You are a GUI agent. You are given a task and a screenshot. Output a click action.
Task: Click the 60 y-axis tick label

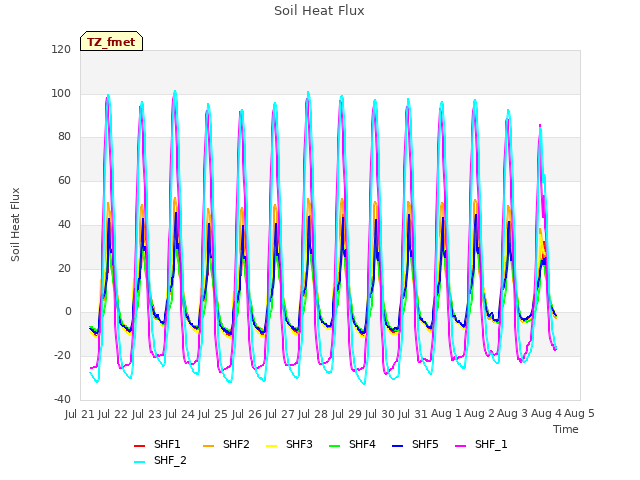tap(64, 180)
